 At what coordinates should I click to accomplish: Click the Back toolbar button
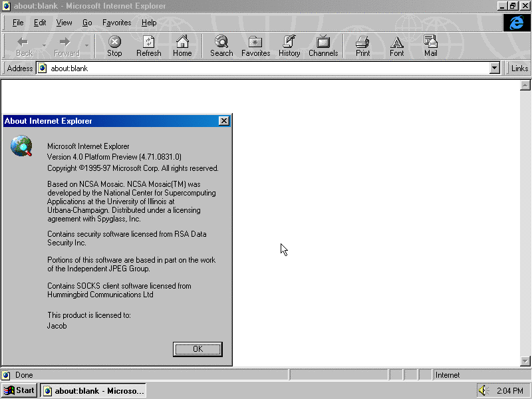[25, 46]
